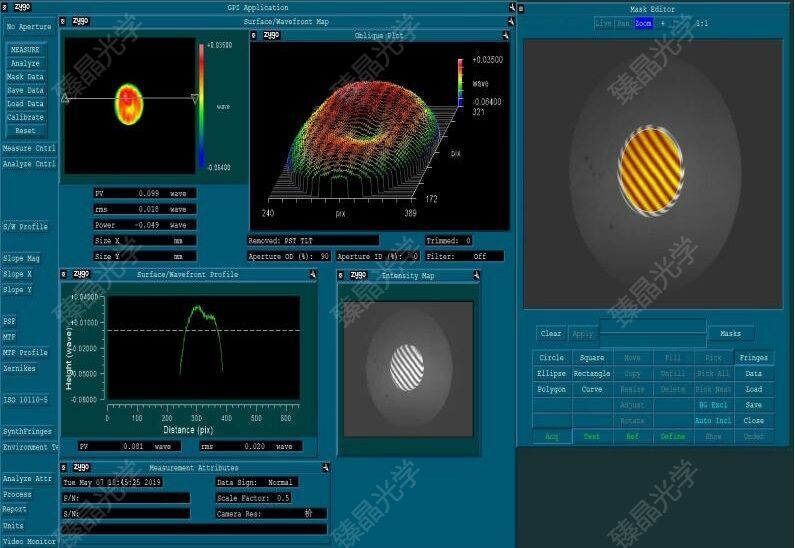Image resolution: width=795 pixels, height=548 pixels.
Task: Open the Masks list in Mask Editor
Action: point(730,334)
